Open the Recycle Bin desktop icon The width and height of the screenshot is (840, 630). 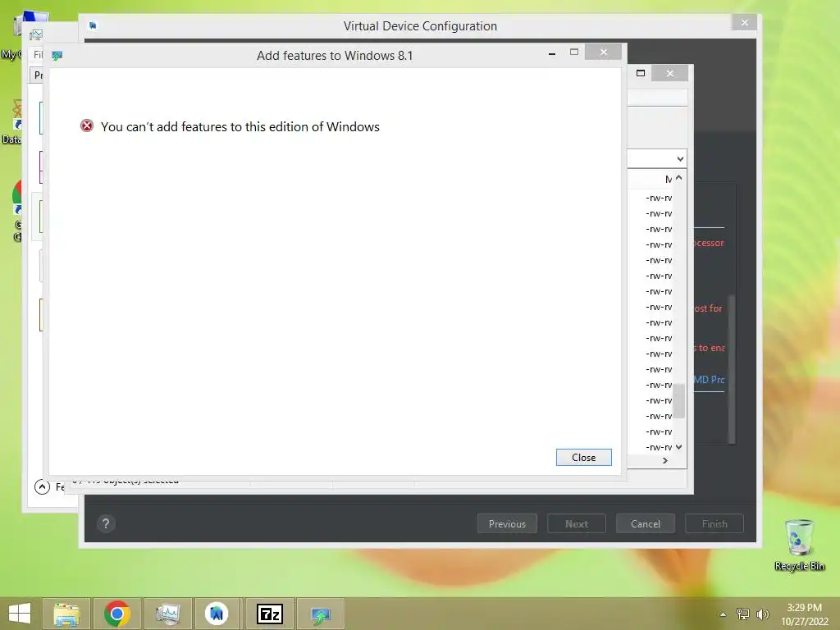tap(799, 545)
